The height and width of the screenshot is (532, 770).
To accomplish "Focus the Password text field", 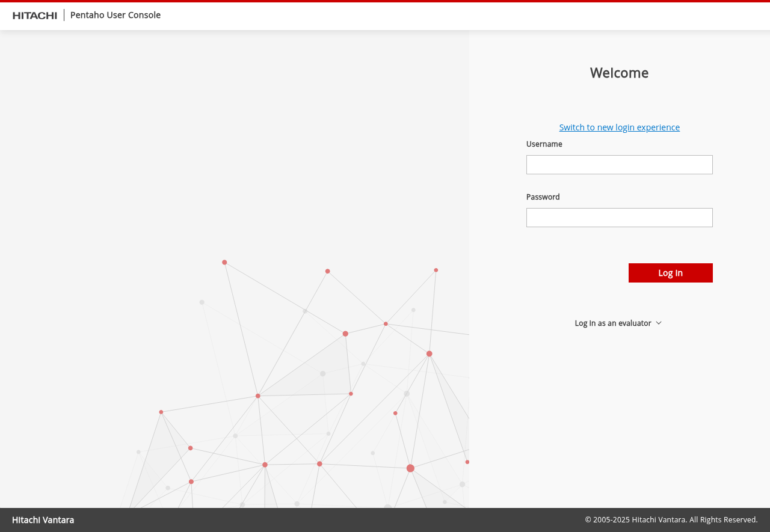I will point(619,218).
